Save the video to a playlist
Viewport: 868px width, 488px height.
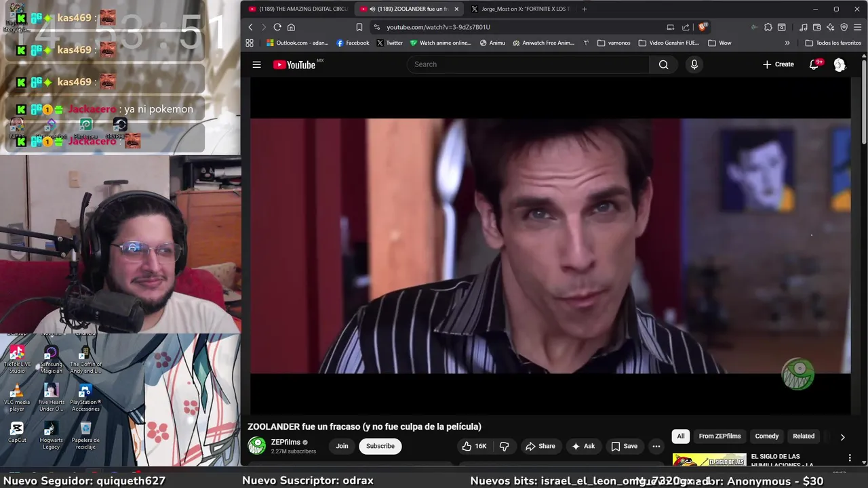pyautogui.click(x=625, y=446)
